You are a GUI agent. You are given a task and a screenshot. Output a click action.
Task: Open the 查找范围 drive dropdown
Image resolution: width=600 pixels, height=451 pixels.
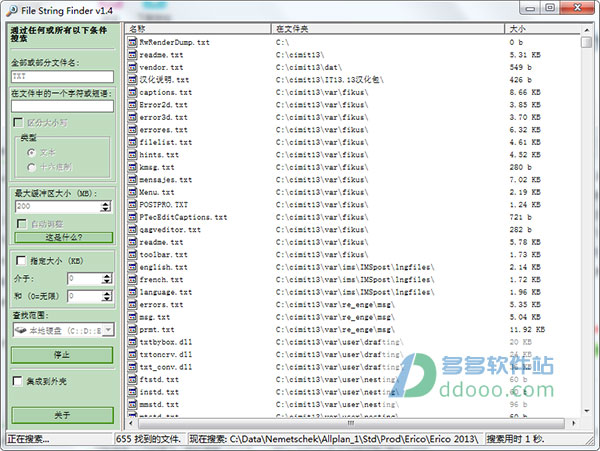click(109, 330)
